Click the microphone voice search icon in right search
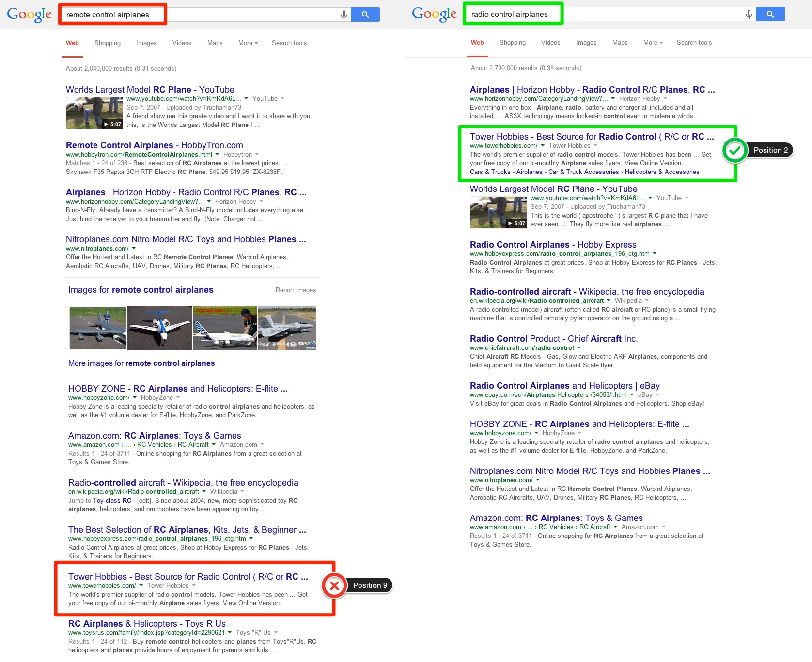Viewport: 812px width, 662px height. (749, 15)
